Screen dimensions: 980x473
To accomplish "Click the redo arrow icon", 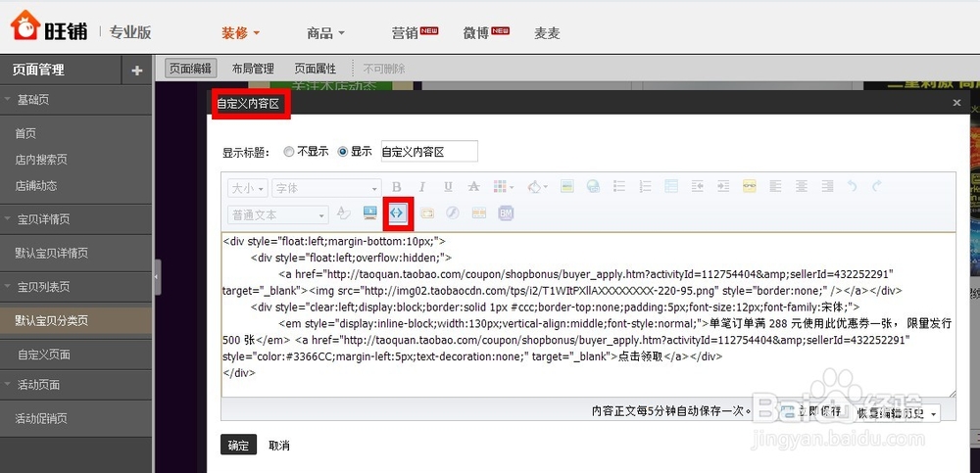I will (x=877, y=186).
